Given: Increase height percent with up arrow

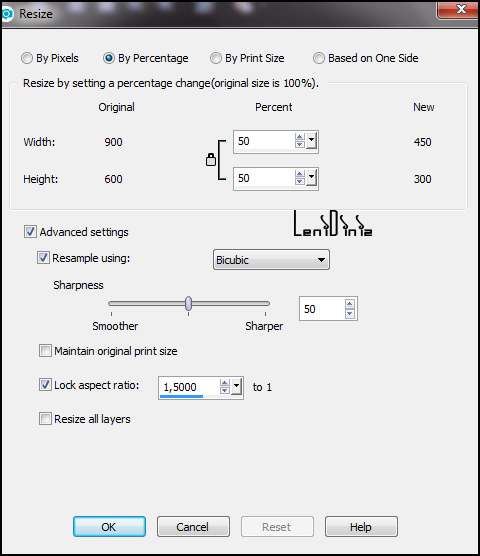Looking at the screenshot, I should coord(300,174).
